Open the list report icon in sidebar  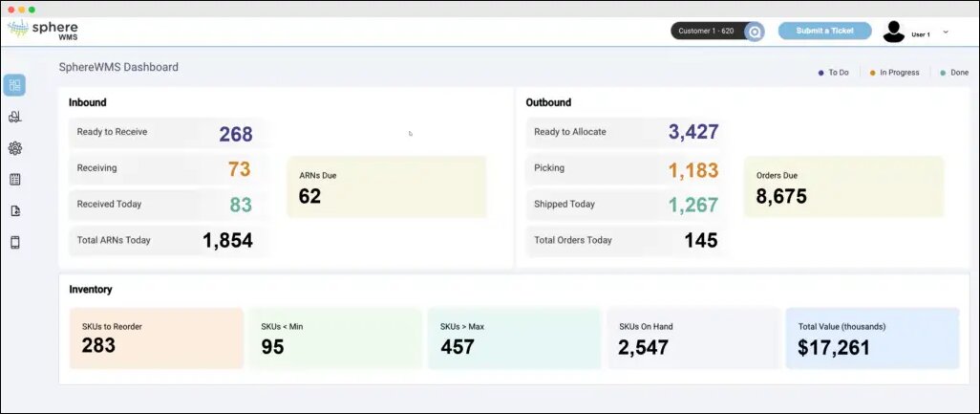coord(14,180)
